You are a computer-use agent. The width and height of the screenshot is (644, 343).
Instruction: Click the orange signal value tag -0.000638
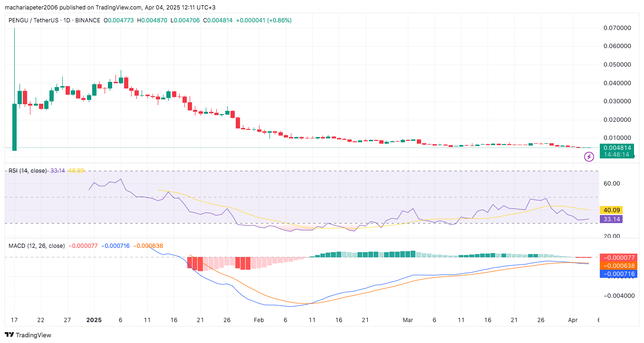pyautogui.click(x=618, y=265)
